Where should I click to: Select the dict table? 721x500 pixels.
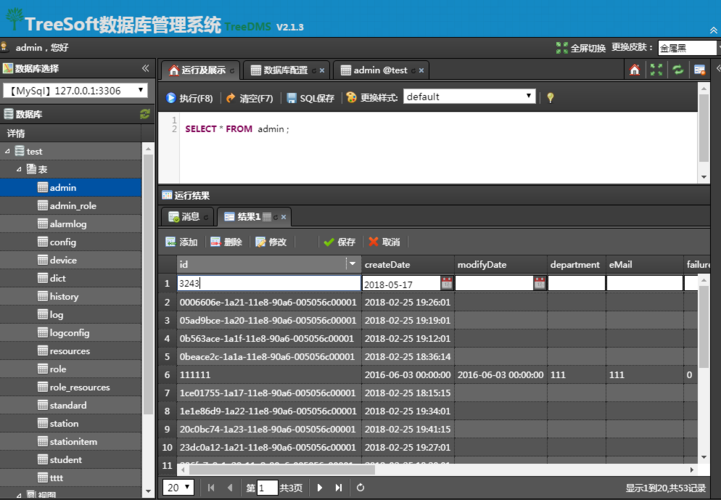coord(71,278)
